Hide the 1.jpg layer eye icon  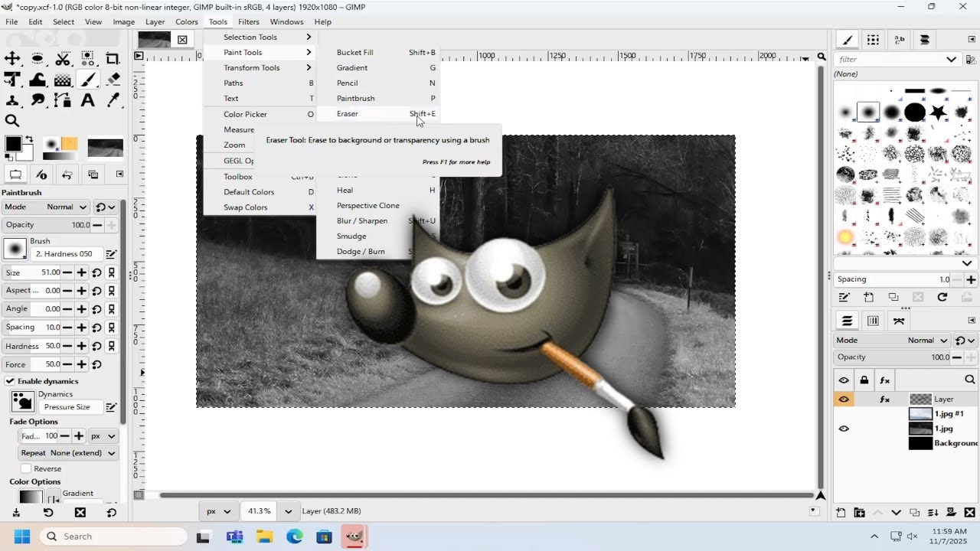coord(844,429)
